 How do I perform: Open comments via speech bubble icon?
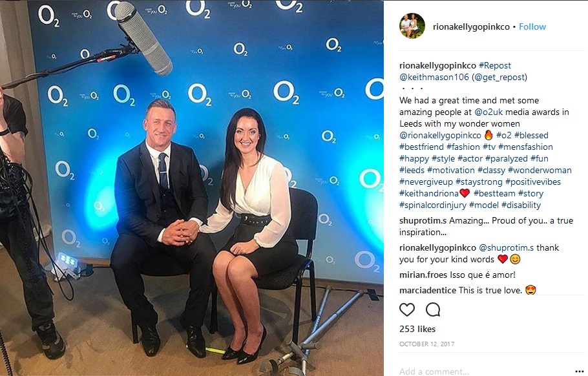click(433, 309)
